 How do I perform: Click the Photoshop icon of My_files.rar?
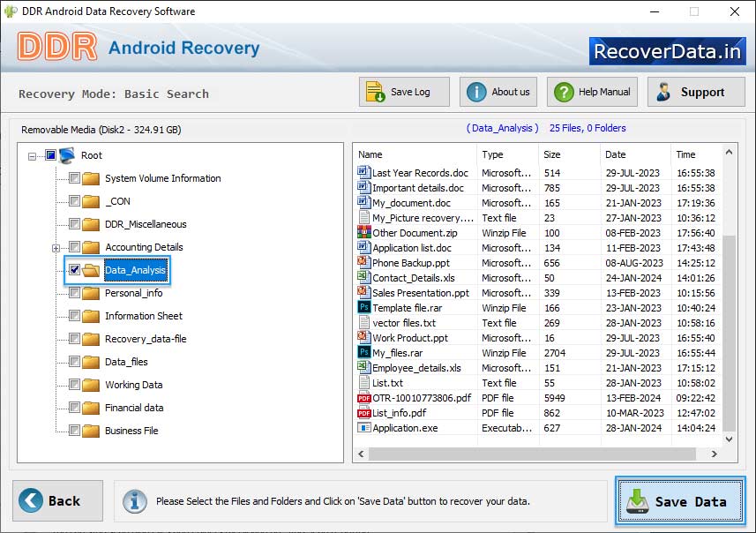pos(363,351)
